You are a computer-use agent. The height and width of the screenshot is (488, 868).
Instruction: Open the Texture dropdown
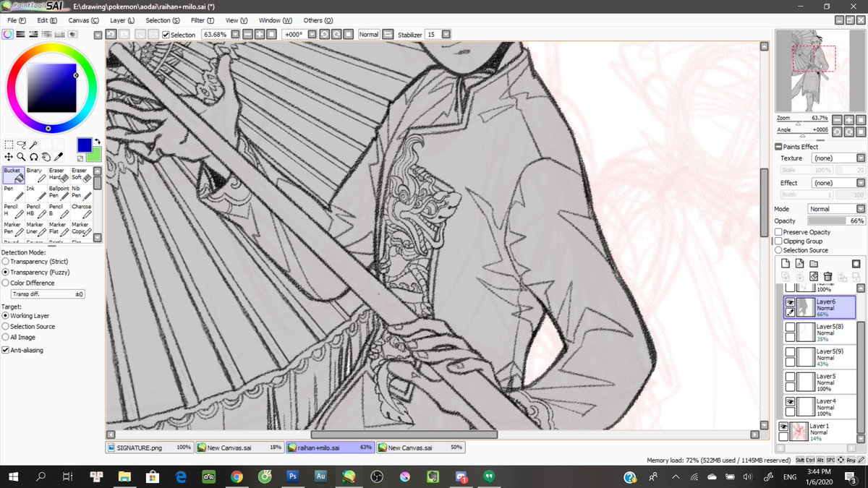coord(860,158)
